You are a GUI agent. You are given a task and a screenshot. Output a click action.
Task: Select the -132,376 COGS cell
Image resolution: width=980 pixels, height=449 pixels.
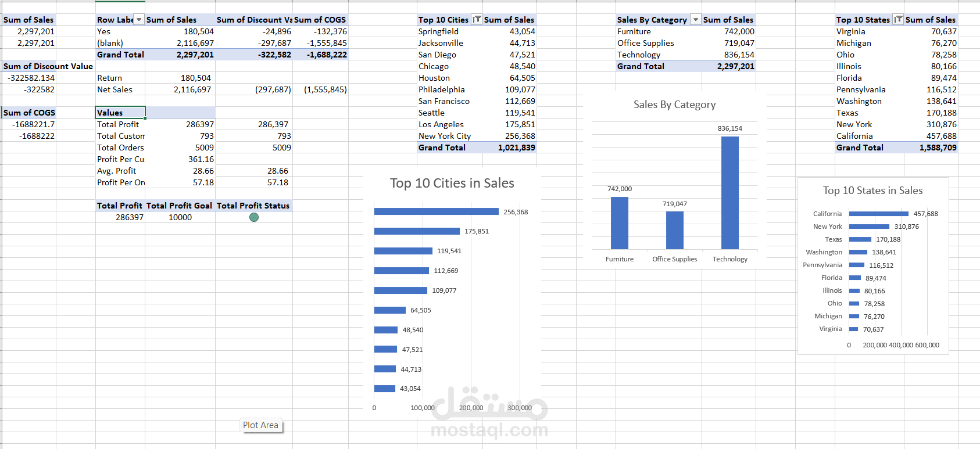tap(320, 31)
